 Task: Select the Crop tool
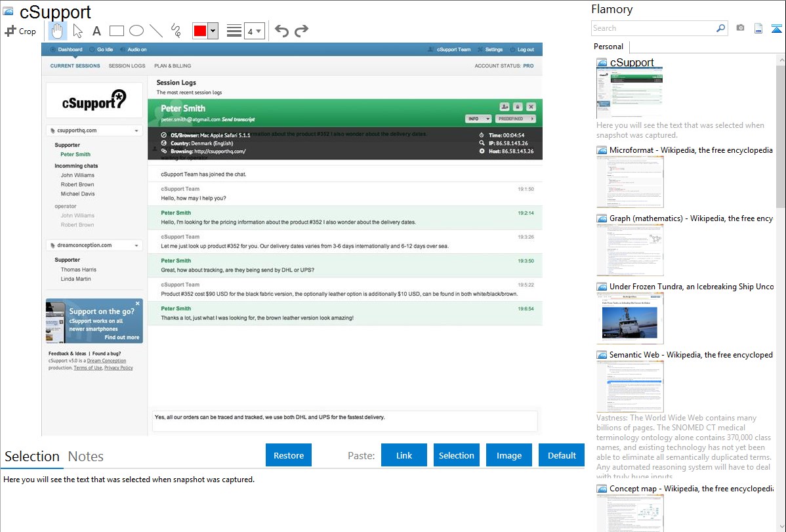pyautogui.click(x=20, y=31)
